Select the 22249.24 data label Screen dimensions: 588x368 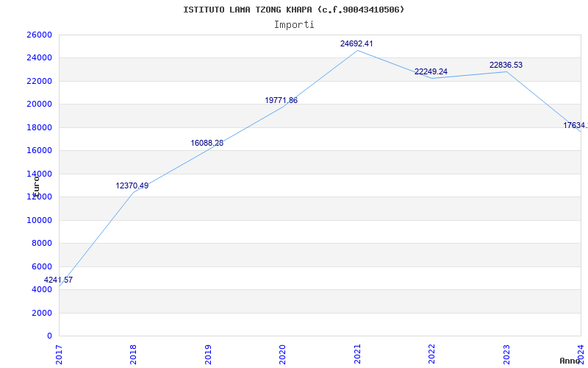coord(431,71)
